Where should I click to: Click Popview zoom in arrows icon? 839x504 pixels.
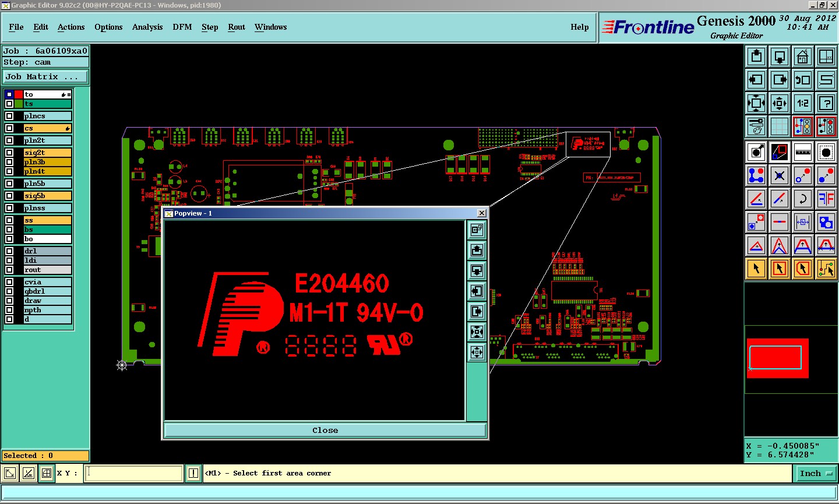point(477,332)
